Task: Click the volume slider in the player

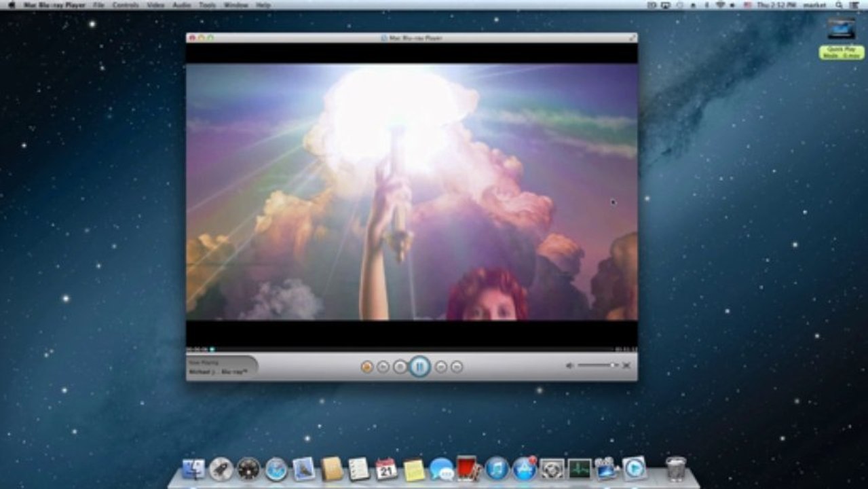Action: pos(597,365)
